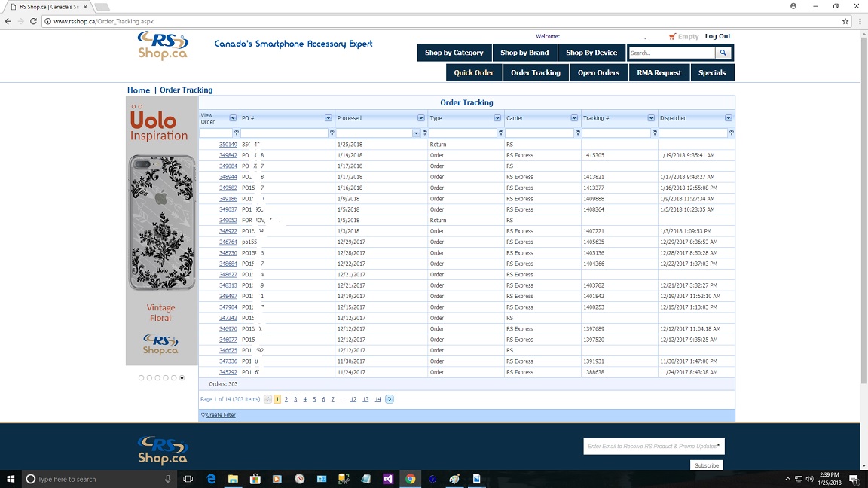Select first banner carousel dot

pyautogui.click(x=141, y=378)
